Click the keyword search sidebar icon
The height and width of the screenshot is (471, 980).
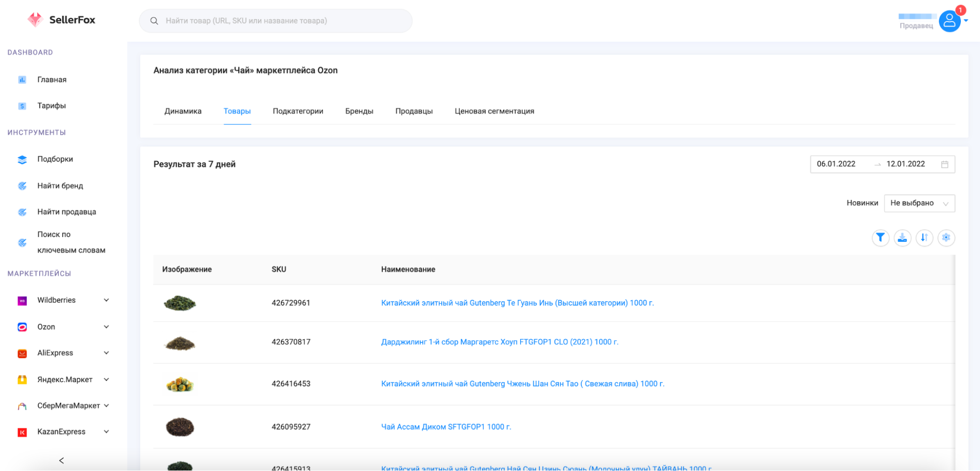(x=22, y=242)
